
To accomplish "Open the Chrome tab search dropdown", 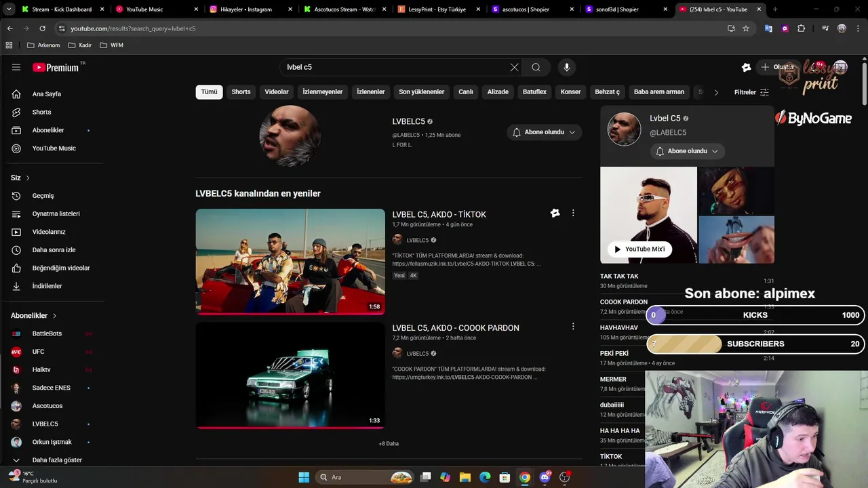I will click(x=9, y=9).
